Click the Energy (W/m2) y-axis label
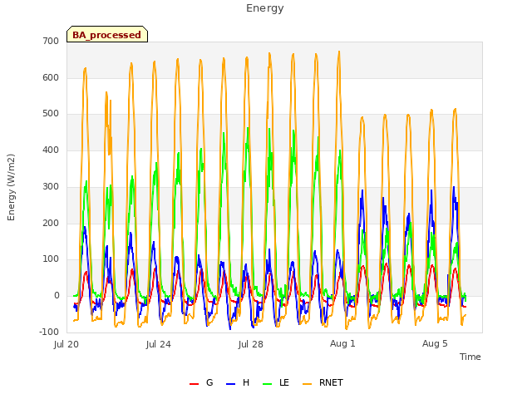Screen dimensions: 532x399 (x=11, y=187)
